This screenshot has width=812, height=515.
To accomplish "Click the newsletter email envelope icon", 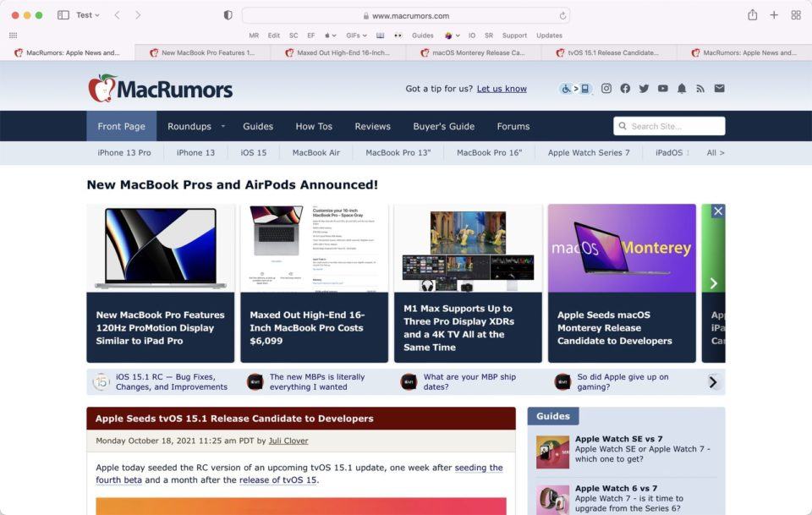I will (x=720, y=88).
